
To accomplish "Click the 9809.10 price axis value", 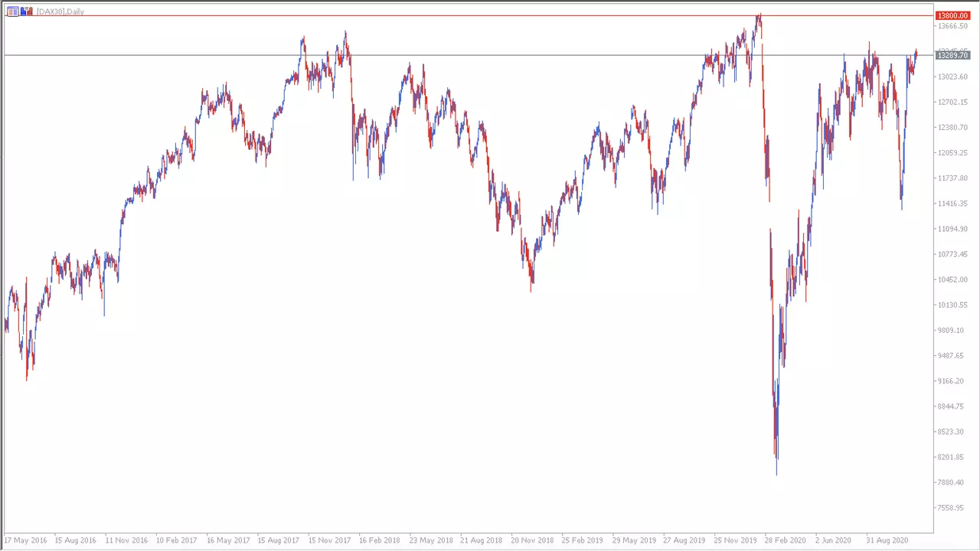I will pyautogui.click(x=951, y=330).
